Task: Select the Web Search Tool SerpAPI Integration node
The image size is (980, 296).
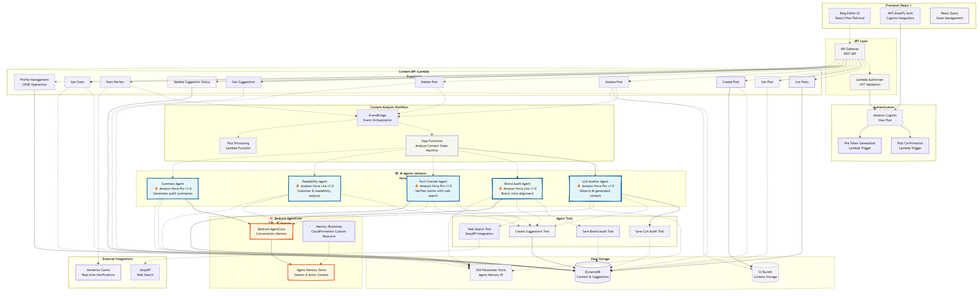Action: click(x=479, y=231)
